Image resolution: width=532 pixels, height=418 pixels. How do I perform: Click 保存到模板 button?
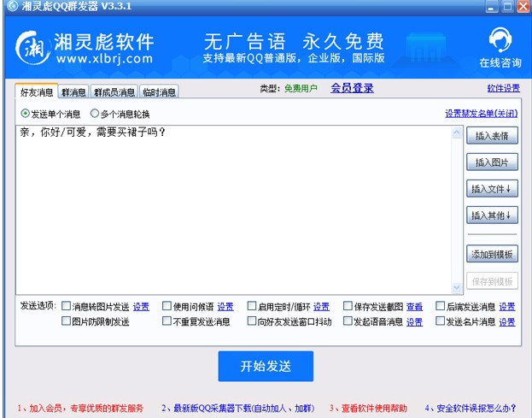point(492,281)
